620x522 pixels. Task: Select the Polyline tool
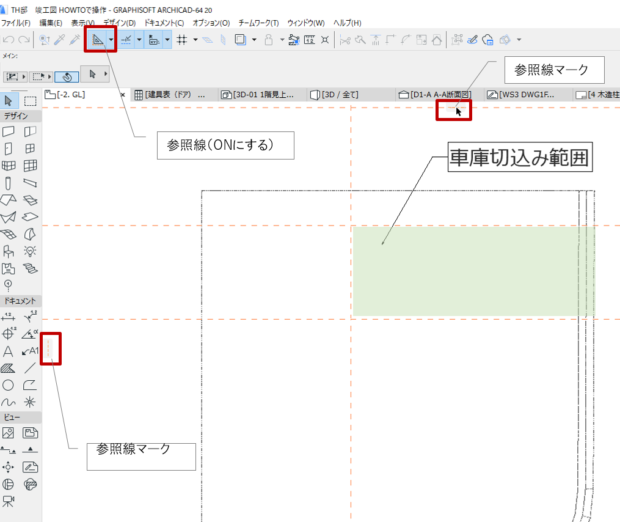30,385
